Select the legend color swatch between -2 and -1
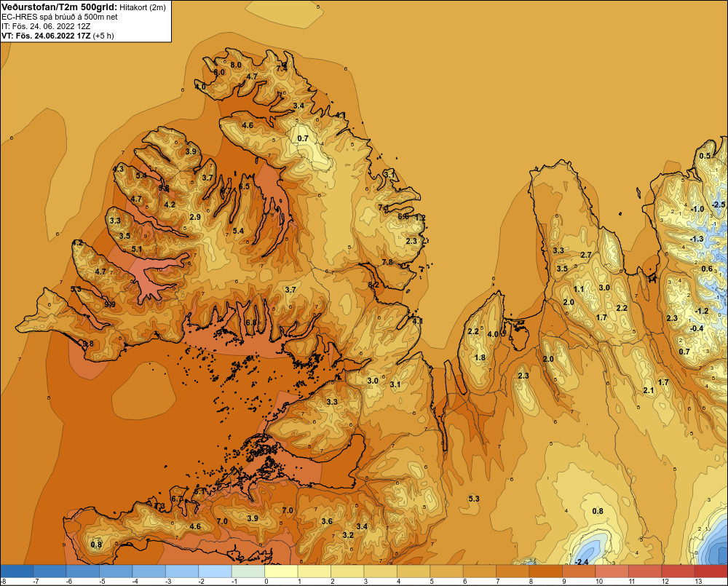Viewport: 728px width, 586px height. pos(215,571)
